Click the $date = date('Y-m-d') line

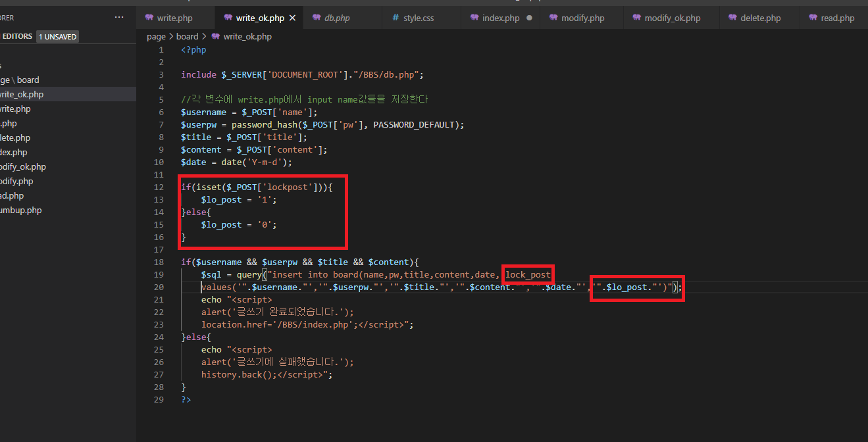236,162
